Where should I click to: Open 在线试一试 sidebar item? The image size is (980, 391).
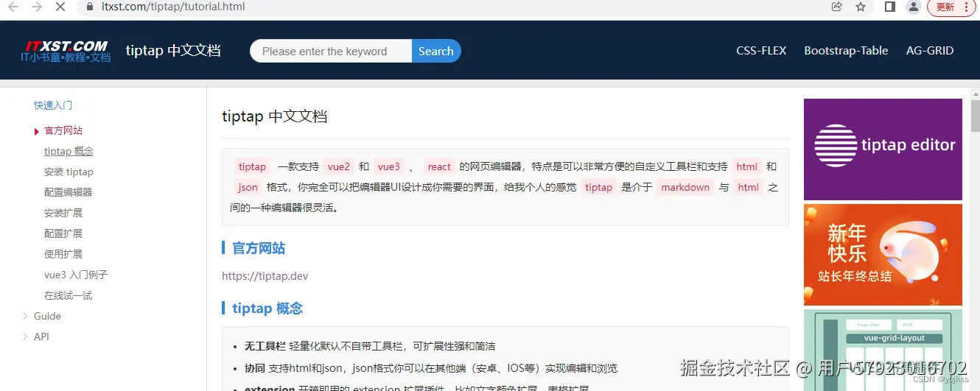pyautogui.click(x=68, y=295)
